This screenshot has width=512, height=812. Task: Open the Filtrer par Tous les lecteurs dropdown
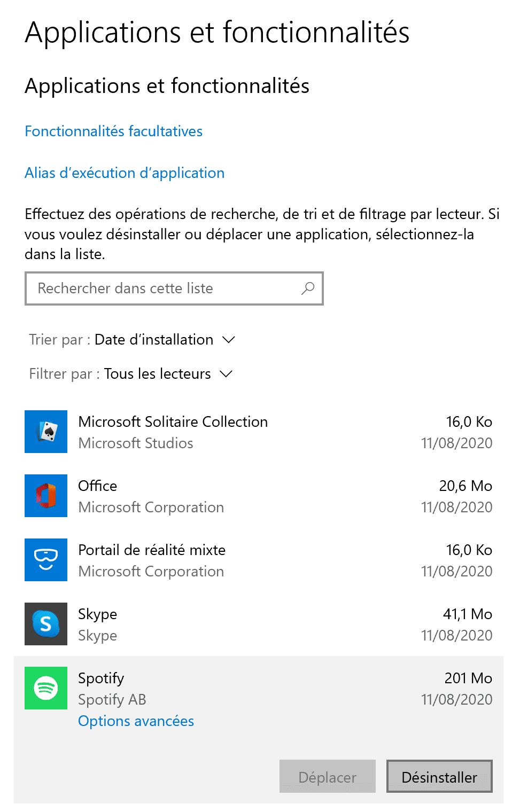point(131,374)
